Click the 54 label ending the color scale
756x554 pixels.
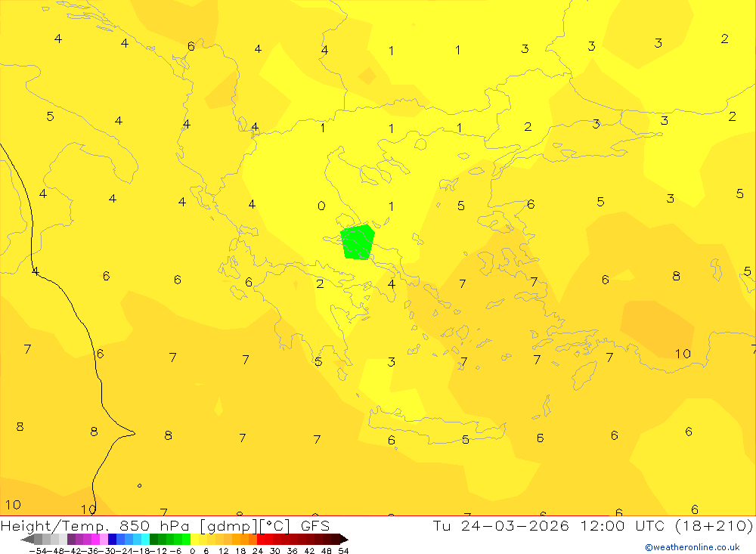point(343,551)
